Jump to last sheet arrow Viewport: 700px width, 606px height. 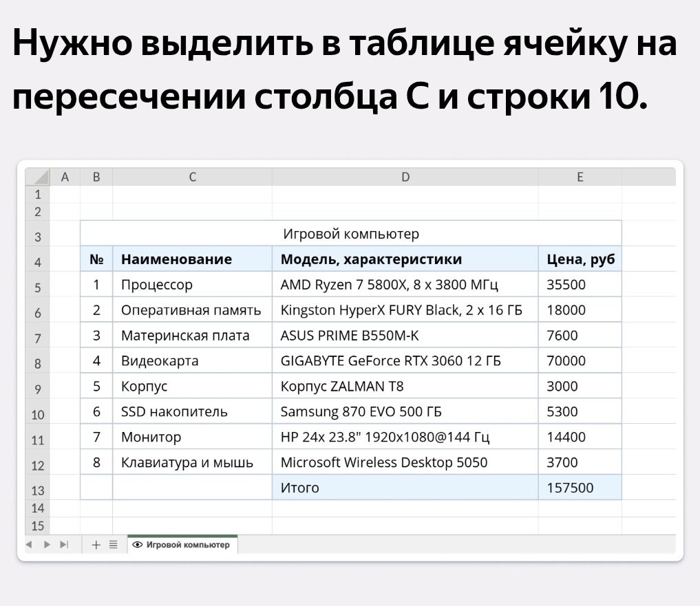tap(64, 544)
